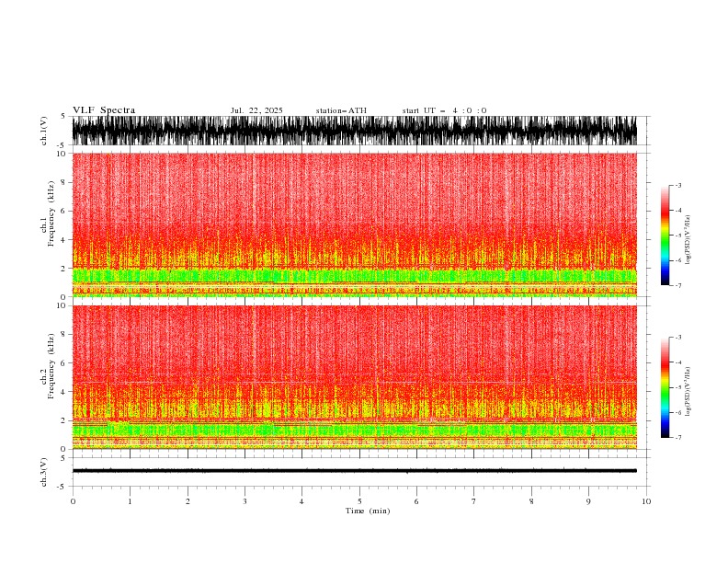The width and height of the screenshot is (728, 563).
Task: Click the "4" kHz tick on ch.1 axis
Action: coord(63,240)
